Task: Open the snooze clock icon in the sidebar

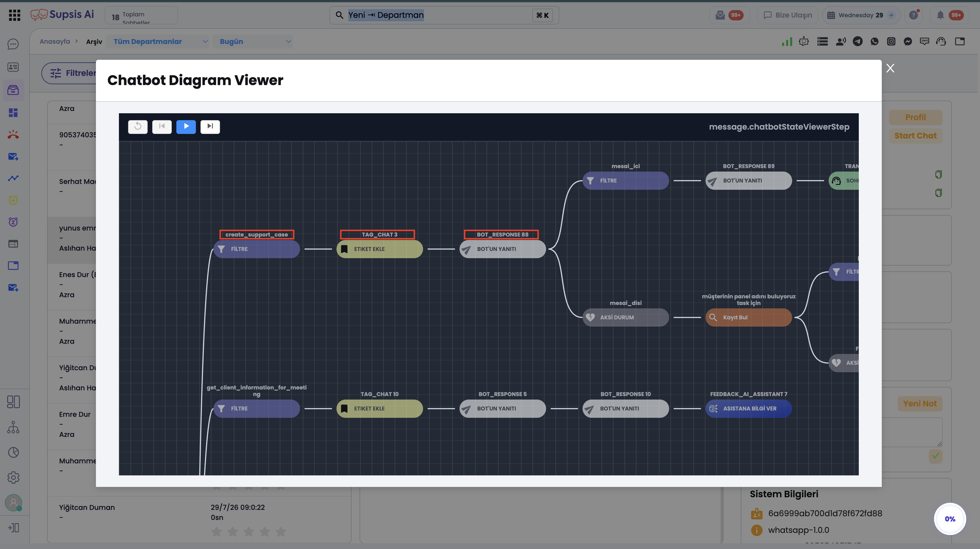Action: pyautogui.click(x=13, y=222)
